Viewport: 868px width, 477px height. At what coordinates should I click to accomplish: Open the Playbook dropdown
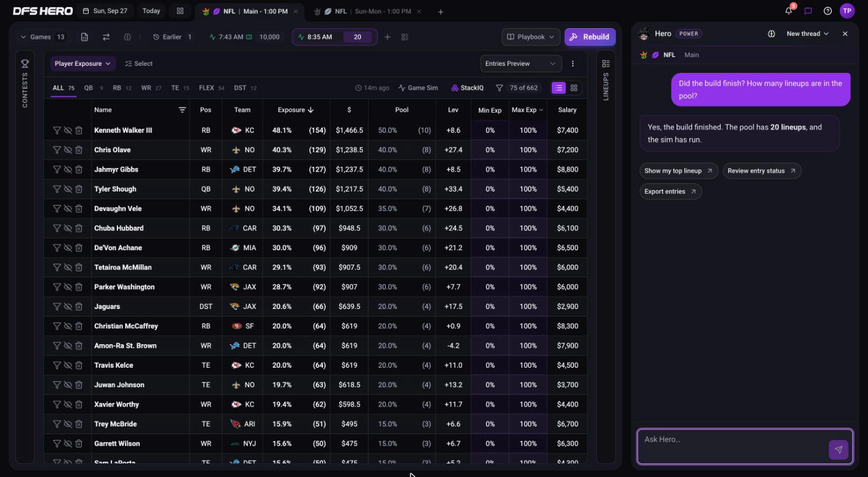[531, 37]
